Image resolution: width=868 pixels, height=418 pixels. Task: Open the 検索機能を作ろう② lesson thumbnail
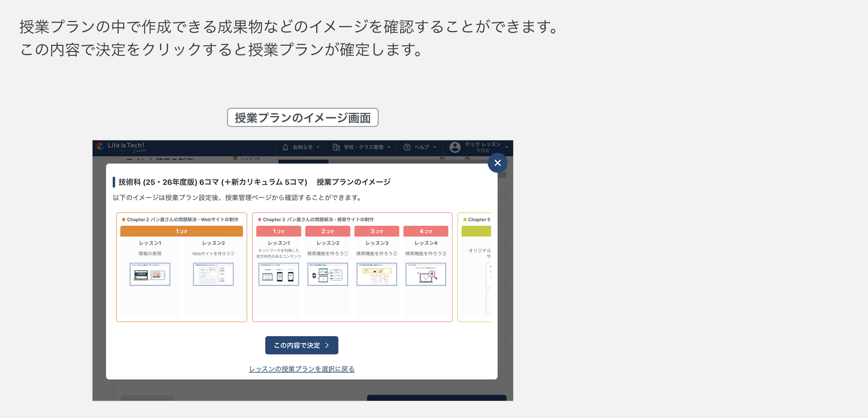377,274
